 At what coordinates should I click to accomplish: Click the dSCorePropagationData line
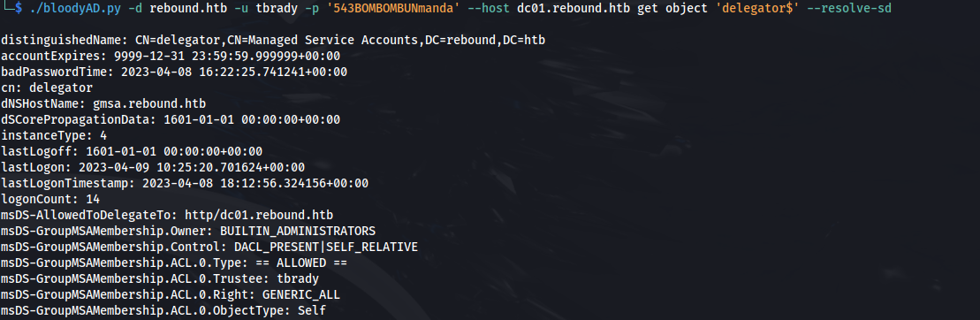click(171, 119)
